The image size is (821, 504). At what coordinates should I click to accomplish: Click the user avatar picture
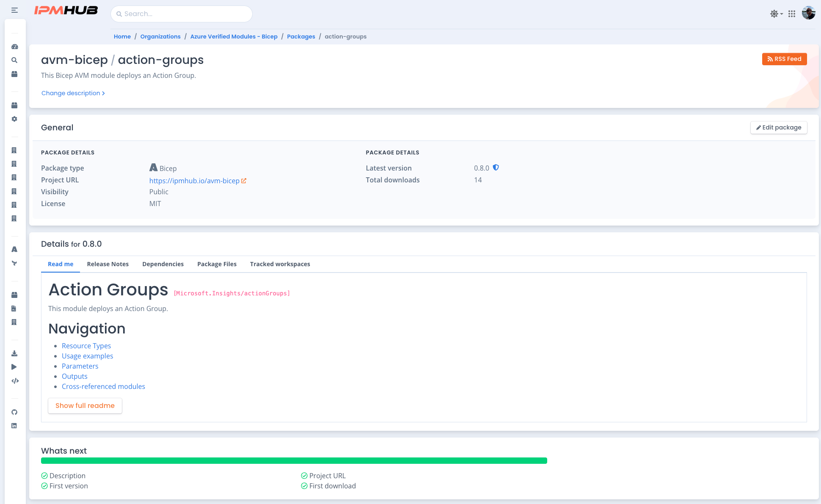(808, 13)
